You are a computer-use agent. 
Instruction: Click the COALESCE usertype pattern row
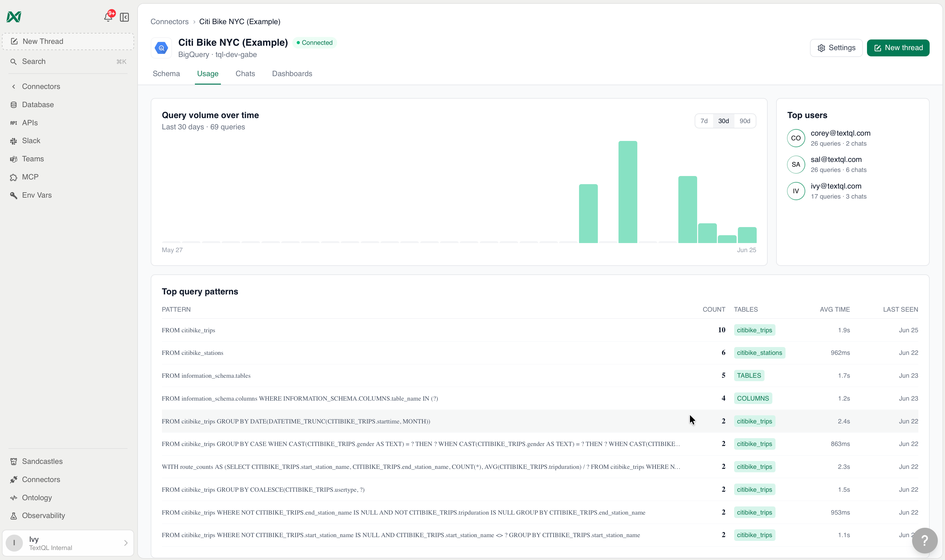point(540,490)
